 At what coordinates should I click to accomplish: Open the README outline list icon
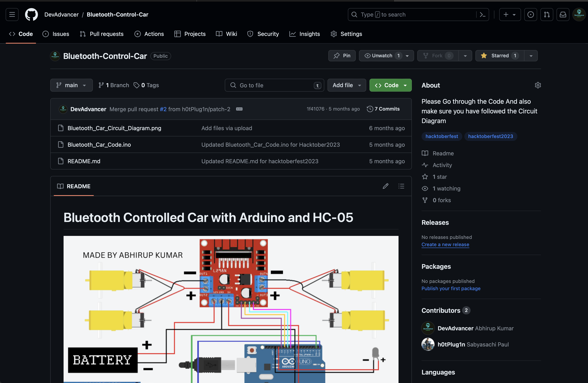coord(401,186)
